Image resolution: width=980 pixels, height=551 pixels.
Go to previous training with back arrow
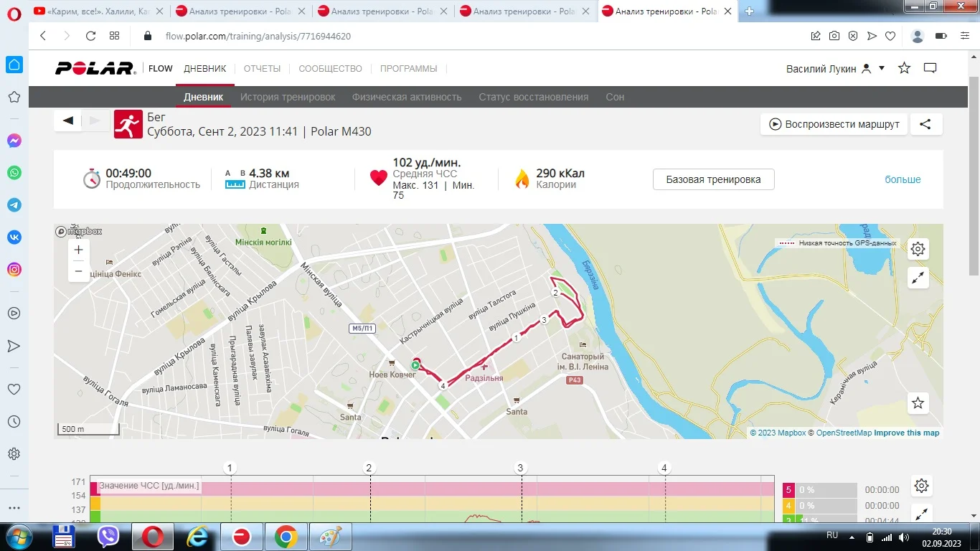coord(68,121)
